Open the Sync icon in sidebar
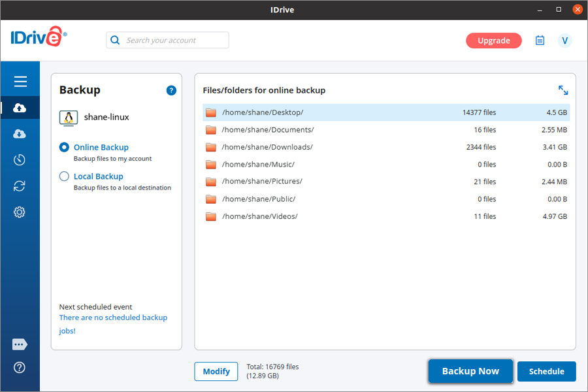This screenshot has width=588, height=392. [20, 186]
